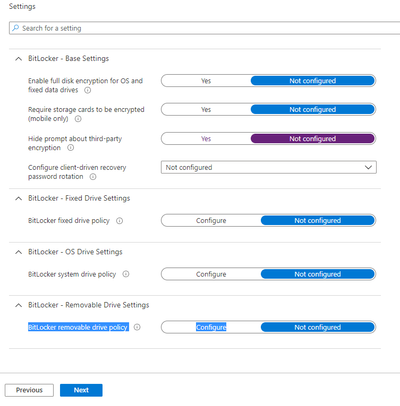The image size is (400, 406).
Task: Open info icon for storage cards encryption
Action: [x=78, y=119]
